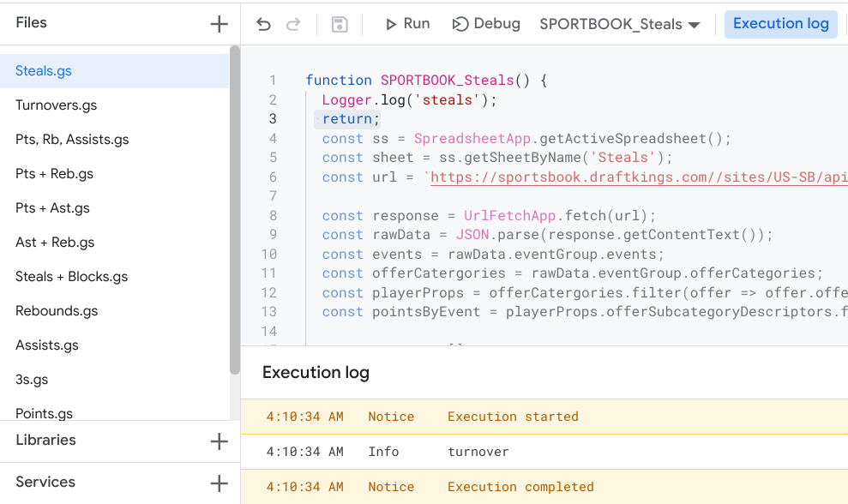The height and width of the screenshot is (504, 848).
Task: Click the file list scrollbar
Action: pyautogui.click(x=235, y=210)
